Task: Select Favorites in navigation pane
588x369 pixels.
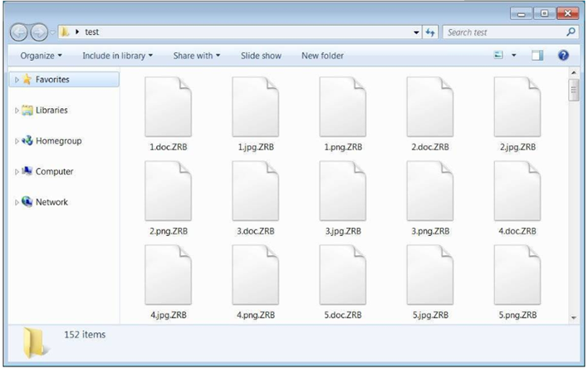Action: (51, 80)
